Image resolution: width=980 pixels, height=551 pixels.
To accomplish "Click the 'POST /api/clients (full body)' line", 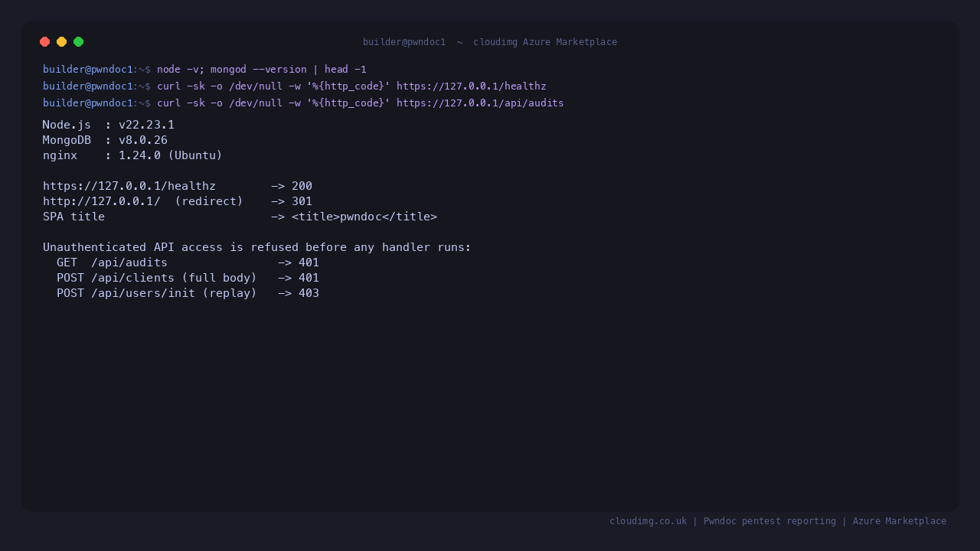I will click(188, 278).
